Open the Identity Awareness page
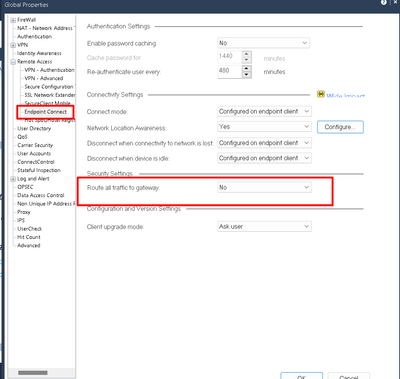Viewport: 400px width, 379px height. pos(39,53)
